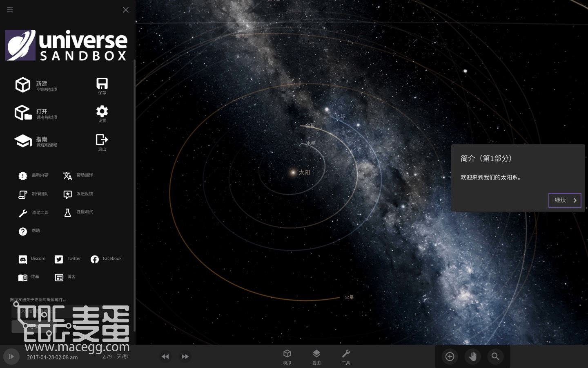Select the Sun label (太阳)

305,173
